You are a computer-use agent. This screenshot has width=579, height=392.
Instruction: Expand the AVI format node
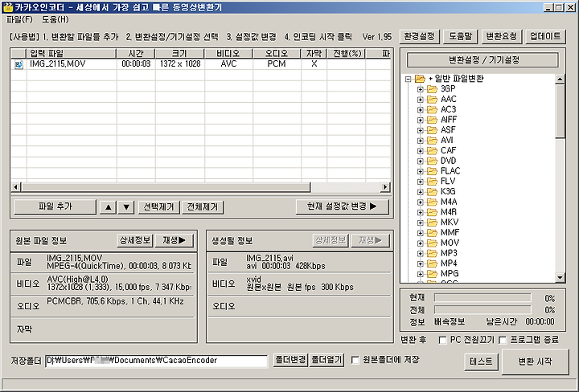click(x=421, y=141)
